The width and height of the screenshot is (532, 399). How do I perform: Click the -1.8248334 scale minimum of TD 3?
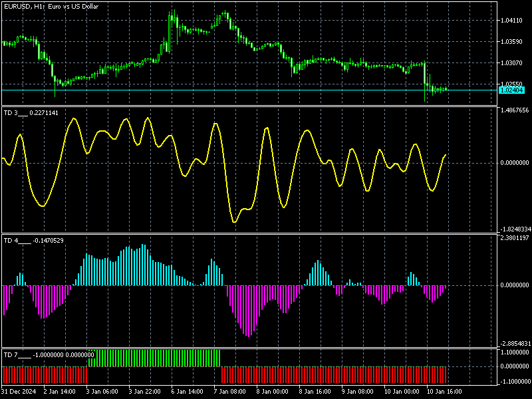[x=515, y=229]
